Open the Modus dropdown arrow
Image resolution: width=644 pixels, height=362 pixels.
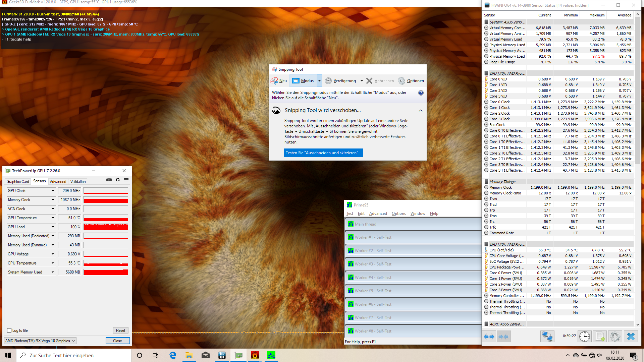[x=319, y=81]
